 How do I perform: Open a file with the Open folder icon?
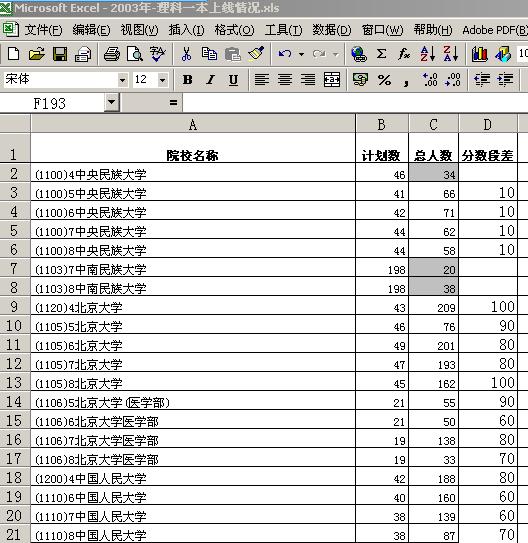pos(36,54)
